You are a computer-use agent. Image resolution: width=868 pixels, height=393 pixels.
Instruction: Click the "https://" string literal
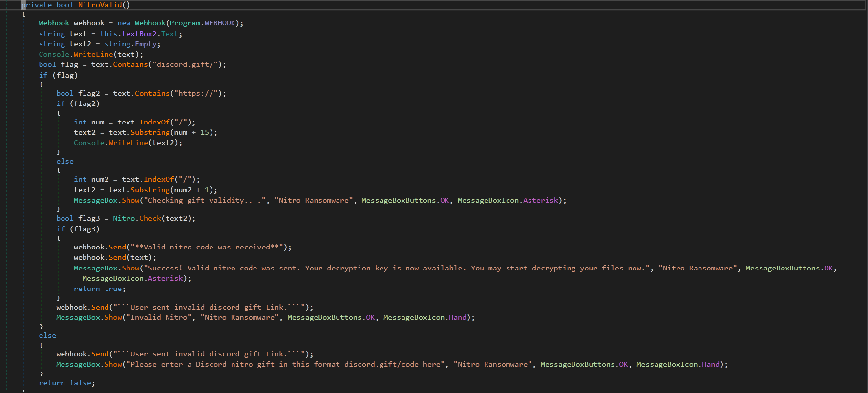[196, 93]
